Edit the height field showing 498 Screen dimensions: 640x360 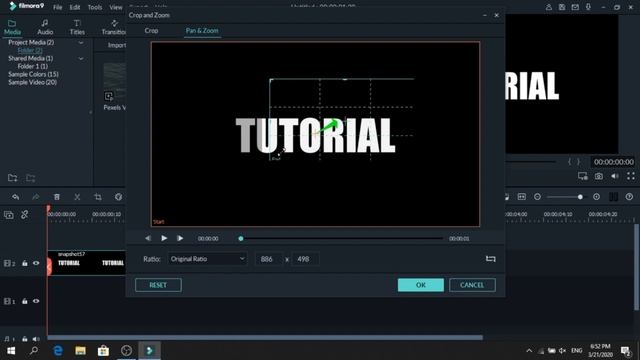[305, 259]
